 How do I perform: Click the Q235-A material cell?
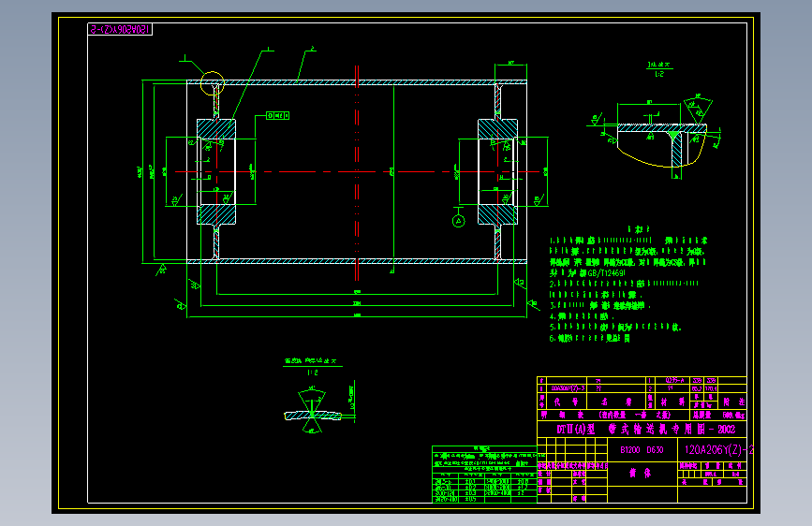[674, 381]
